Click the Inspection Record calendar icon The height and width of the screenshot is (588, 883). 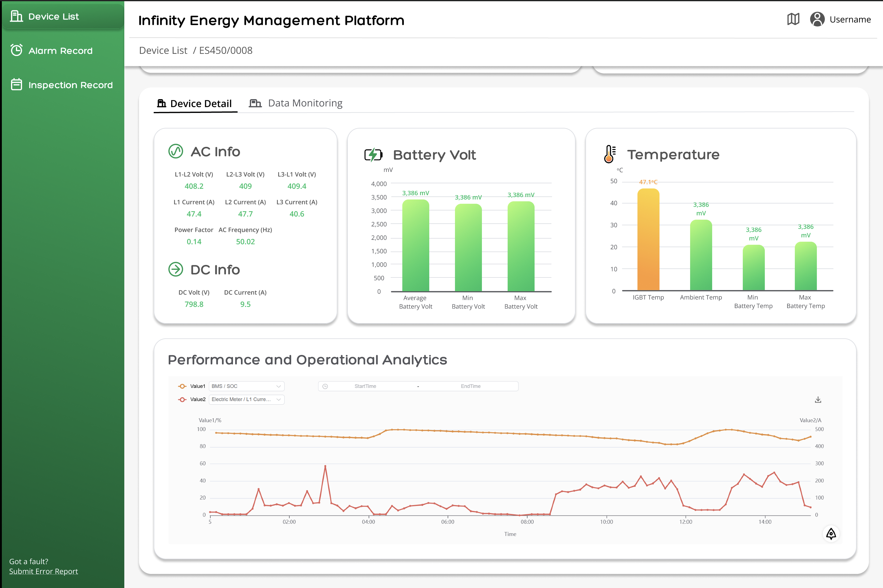point(17,84)
